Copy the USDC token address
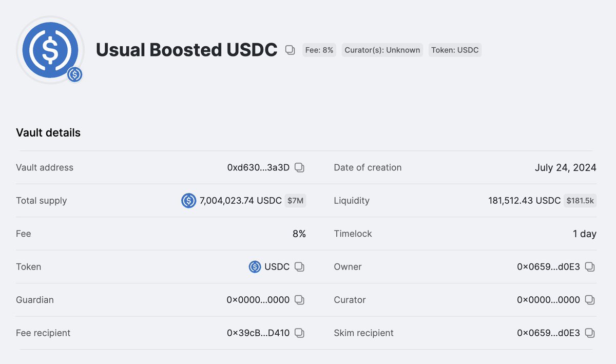 [x=300, y=267]
